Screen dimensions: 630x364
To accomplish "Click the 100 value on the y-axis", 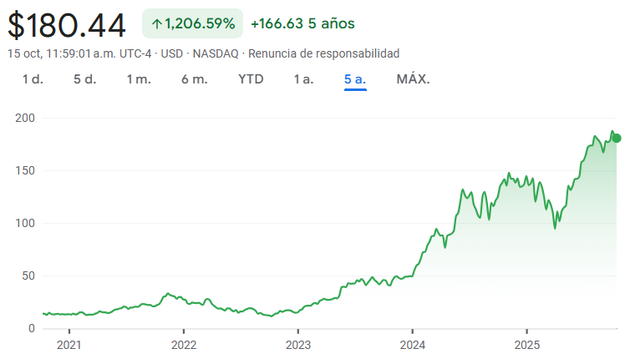I will [x=25, y=223].
